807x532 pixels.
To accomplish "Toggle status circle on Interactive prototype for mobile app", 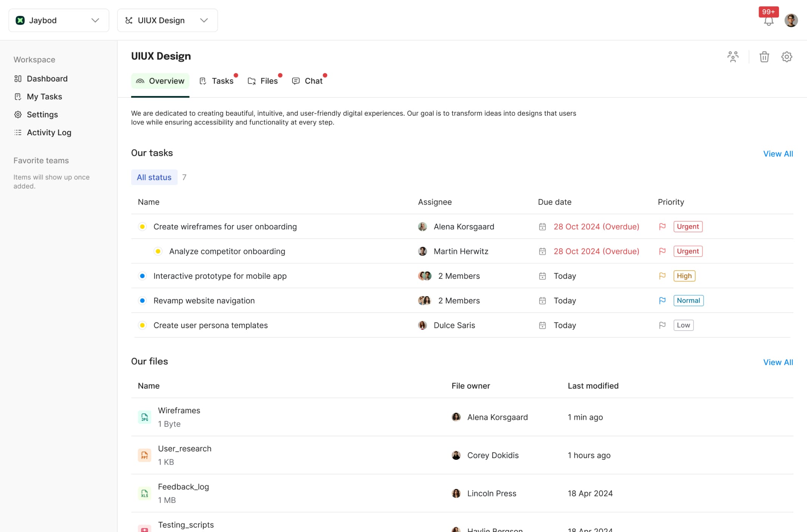I will click(142, 276).
